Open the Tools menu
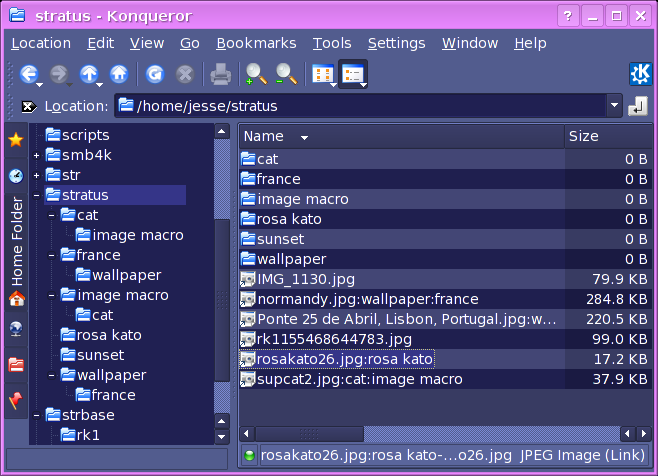Image resolution: width=658 pixels, height=476 pixels. 332,43
